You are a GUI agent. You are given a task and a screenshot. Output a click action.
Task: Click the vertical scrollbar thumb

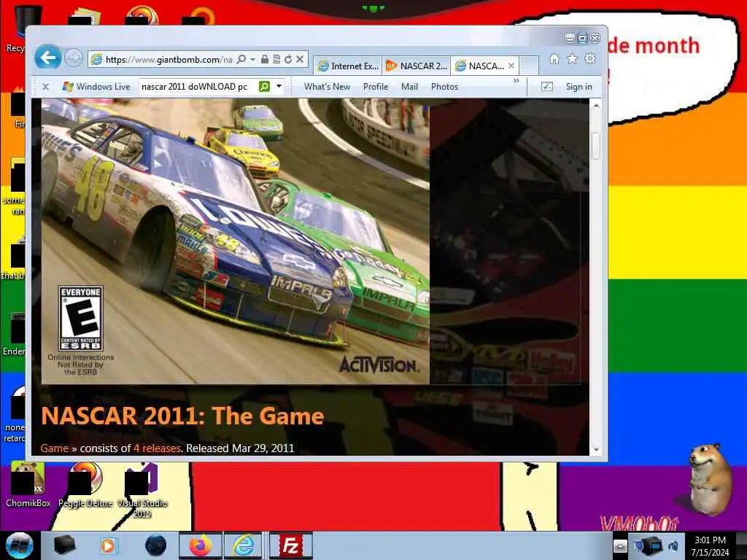[x=596, y=146]
